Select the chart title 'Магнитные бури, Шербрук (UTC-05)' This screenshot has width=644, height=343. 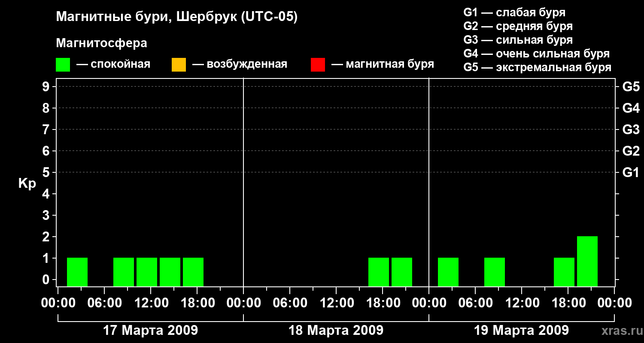point(176,17)
